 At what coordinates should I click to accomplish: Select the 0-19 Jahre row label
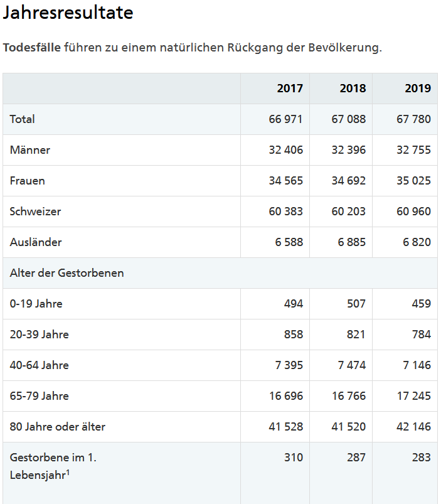click(x=36, y=304)
